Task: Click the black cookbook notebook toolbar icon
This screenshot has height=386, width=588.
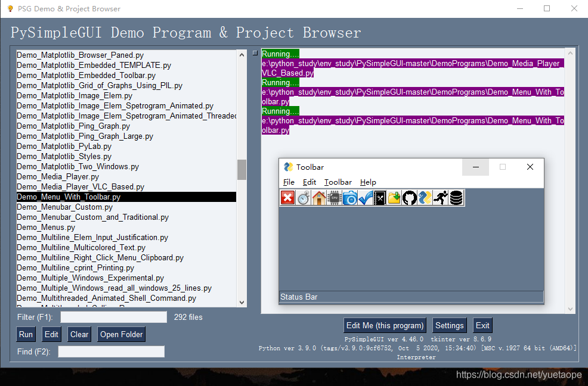Action: [380, 198]
